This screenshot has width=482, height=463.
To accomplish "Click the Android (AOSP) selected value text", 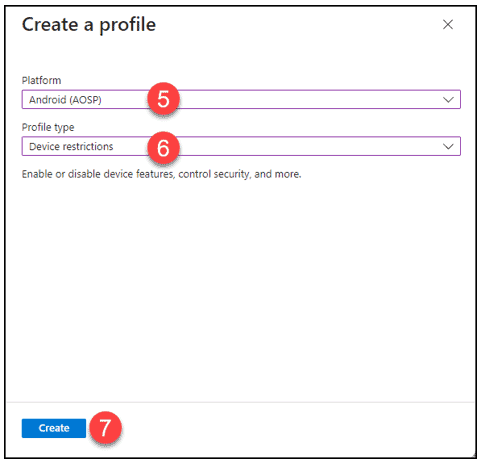I will coord(65,100).
